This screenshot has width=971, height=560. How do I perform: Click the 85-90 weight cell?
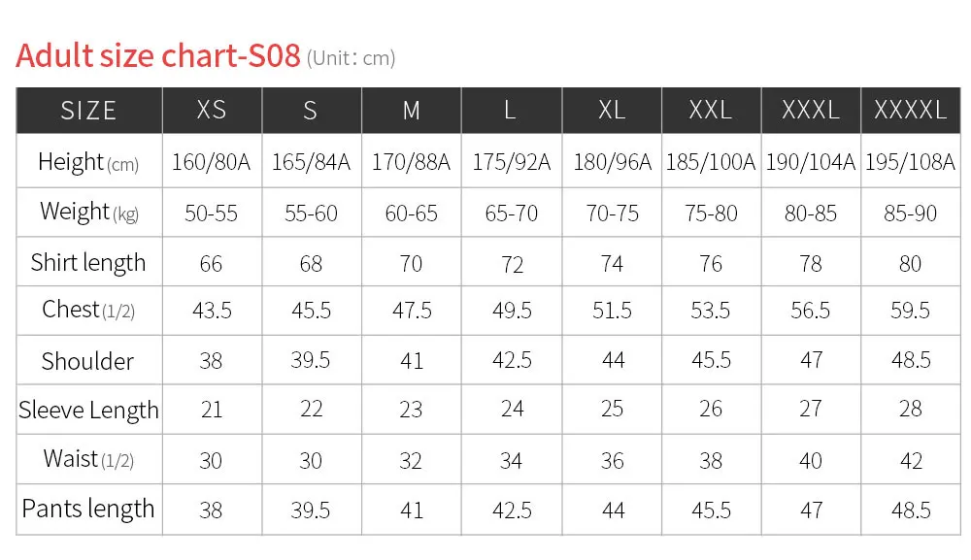pyautogui.click(x=911, y=214)
